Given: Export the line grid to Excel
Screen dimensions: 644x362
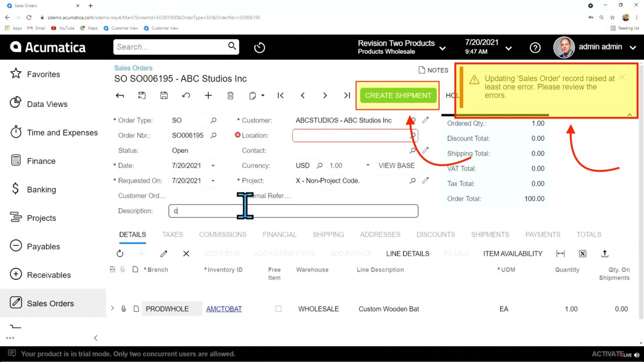Looking at the screenshot, I should pyautogui.click(x=582, y=253).
